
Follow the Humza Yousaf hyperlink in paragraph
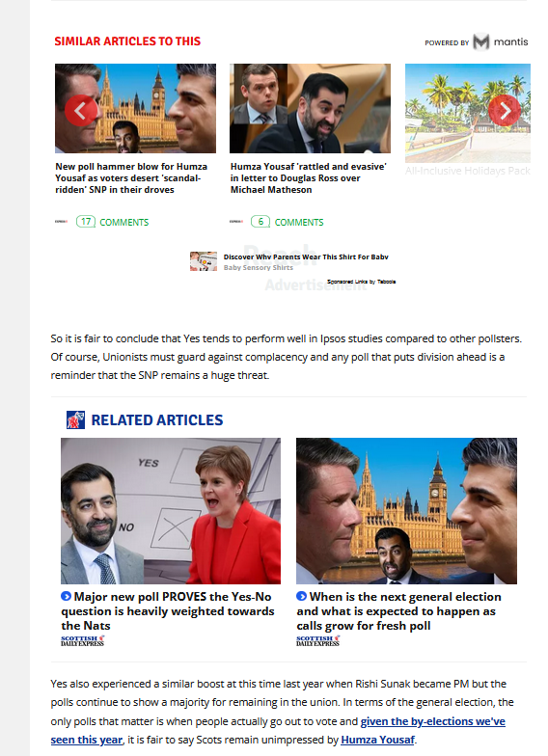(378, 740)
